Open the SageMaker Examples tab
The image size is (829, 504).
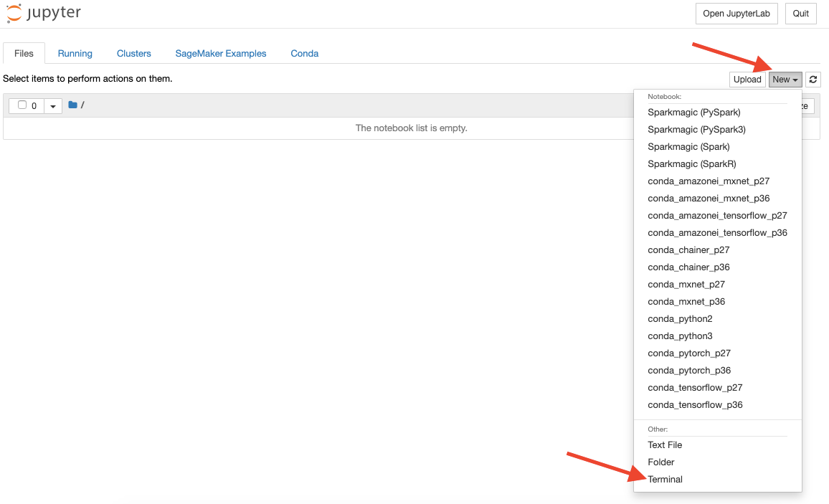(x=220, y=53)
